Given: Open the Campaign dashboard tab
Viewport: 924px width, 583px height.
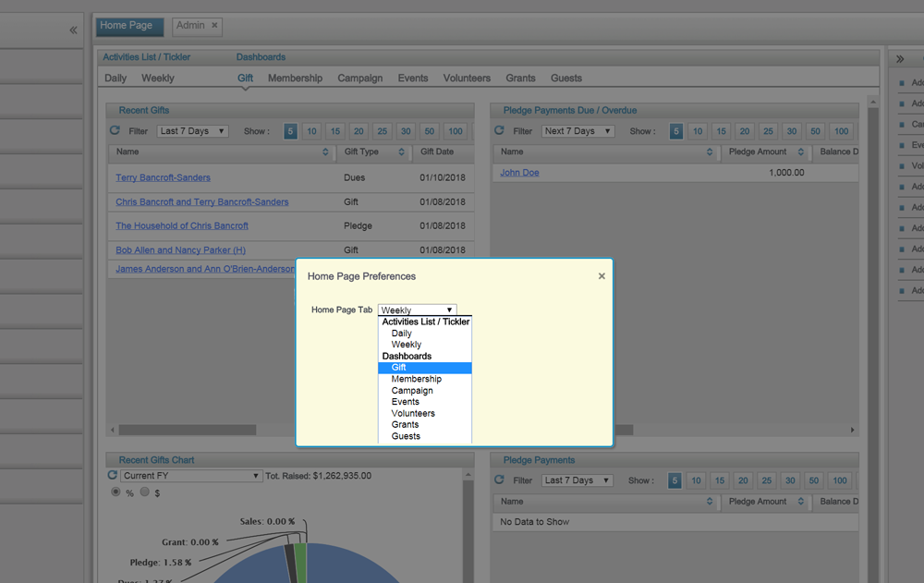Looking at the screenshot, I should click(360, 78).
